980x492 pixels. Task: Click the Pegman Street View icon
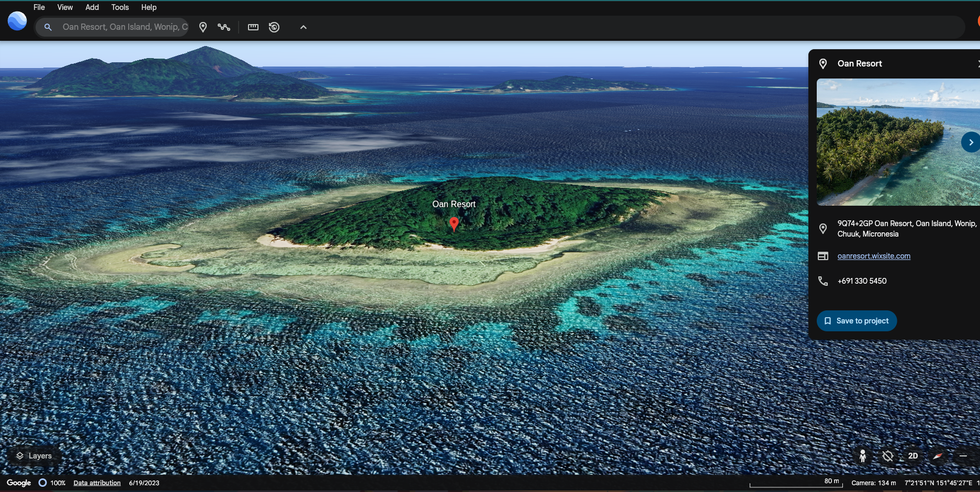[862, 456]
